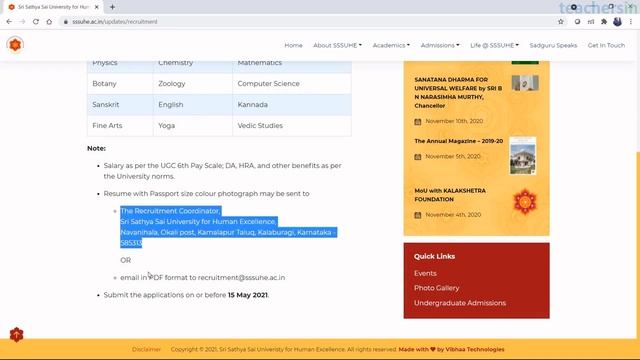
Task: Reload the page with refresh icon
Action: [x=36, y=22]
